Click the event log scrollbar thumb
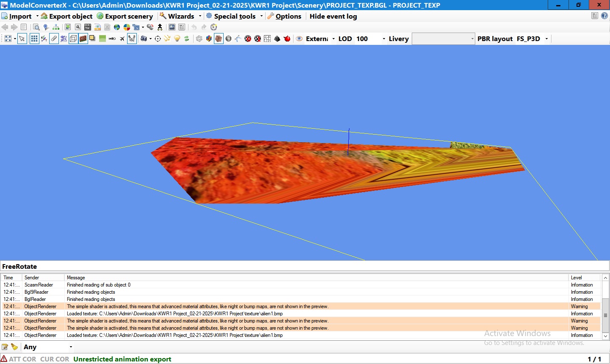 [x=605, y=315]
